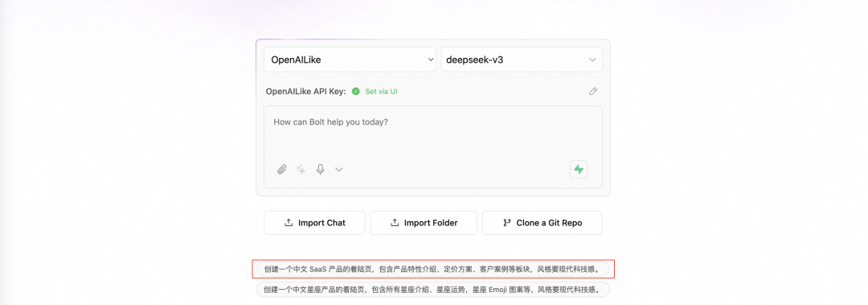Click the 'Set via UI' status text
This screenshot has height=305, width=868.
click(x=382, y=92)
